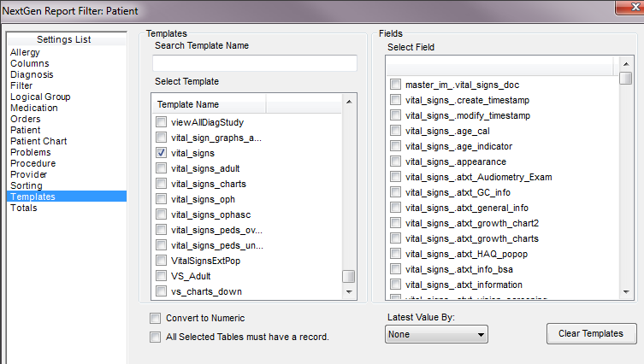The image size is (644, 364).
Task: Click the Template Name column header
Action: (x=209, y=104)
